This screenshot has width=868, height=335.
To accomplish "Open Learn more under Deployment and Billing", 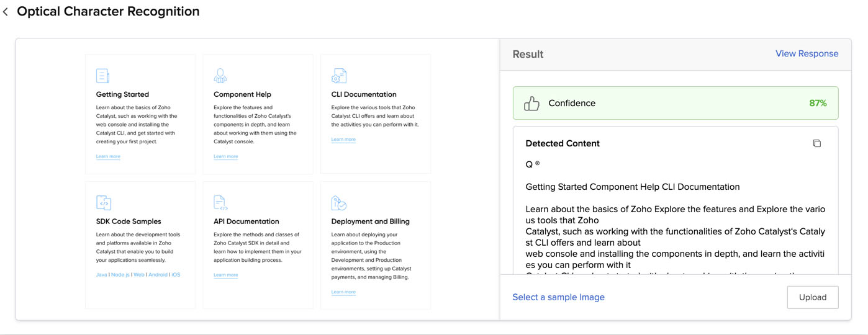I will 343,292.
